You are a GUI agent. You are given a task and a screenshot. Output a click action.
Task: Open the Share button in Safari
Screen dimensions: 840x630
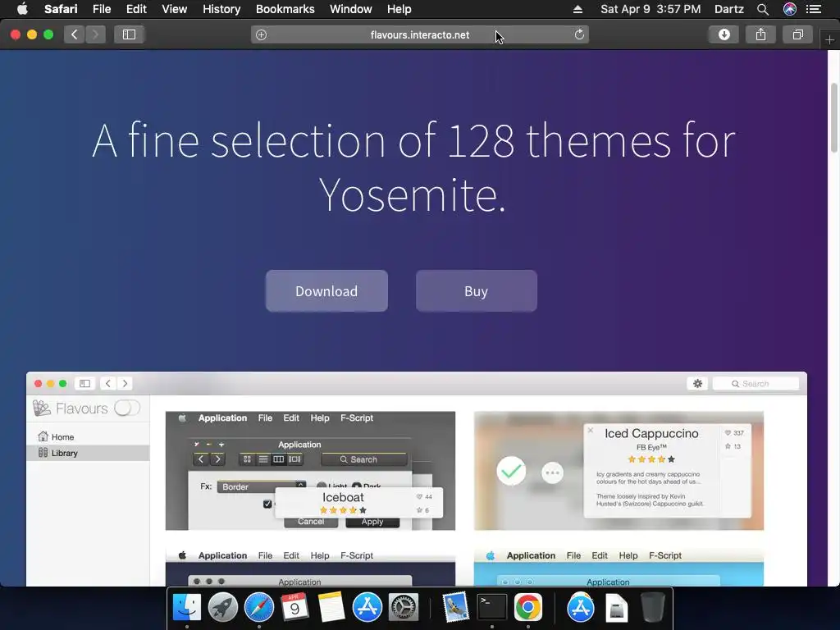760,34
